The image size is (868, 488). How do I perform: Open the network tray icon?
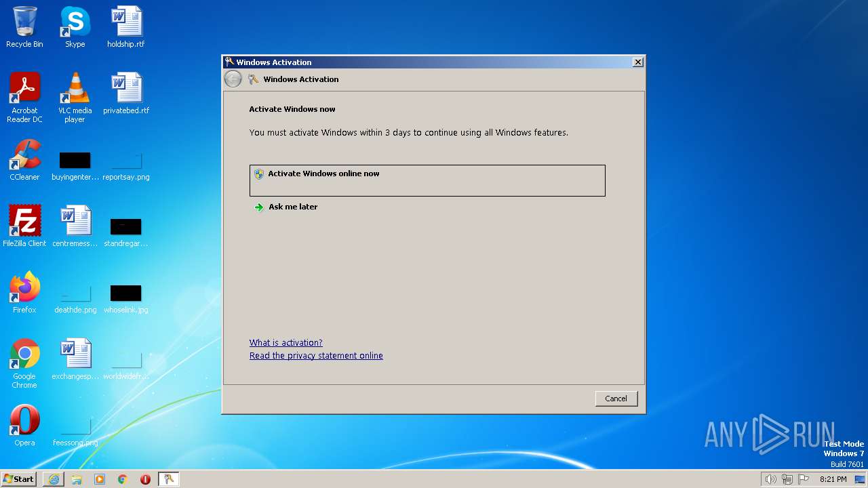pos(787,479)
